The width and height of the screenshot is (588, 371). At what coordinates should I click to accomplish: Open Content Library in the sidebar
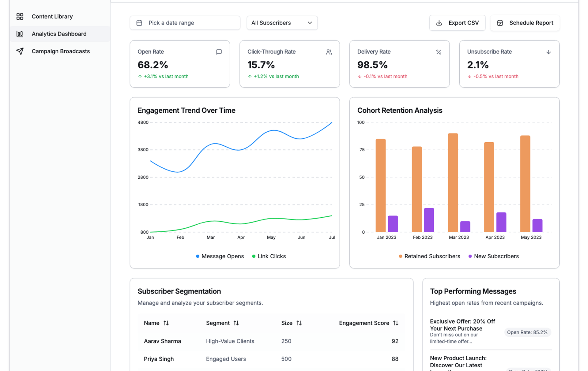[52, 17]
